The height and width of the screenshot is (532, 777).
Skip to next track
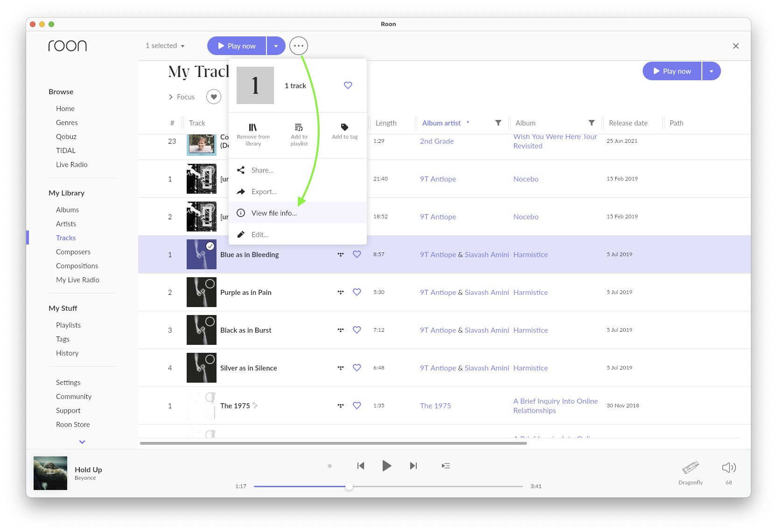[413, 466]
